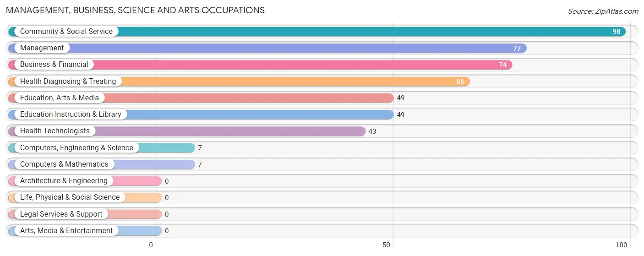
Task: Click the Arts, Media & Entertainment label
Action: (66, 231)
